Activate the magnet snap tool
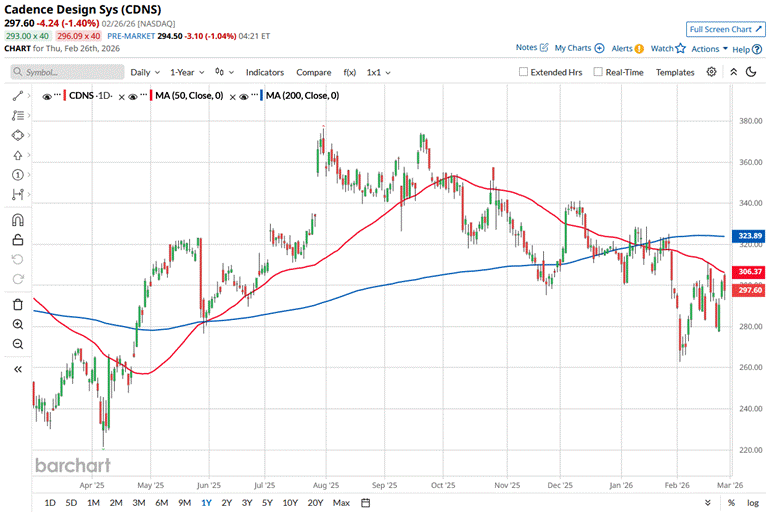 coord(18,220)
